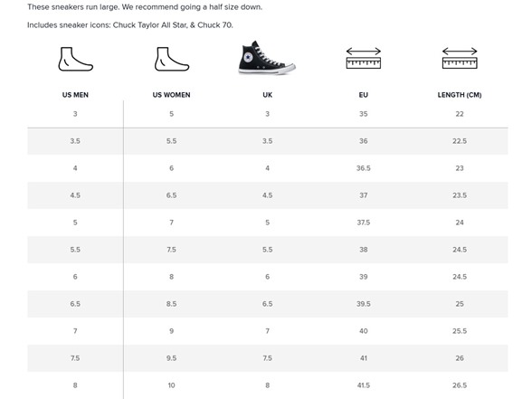Click EU size 41.5 cell
Image resolution: width=532 pixels, height=399 pixels.
click(364, 385)
